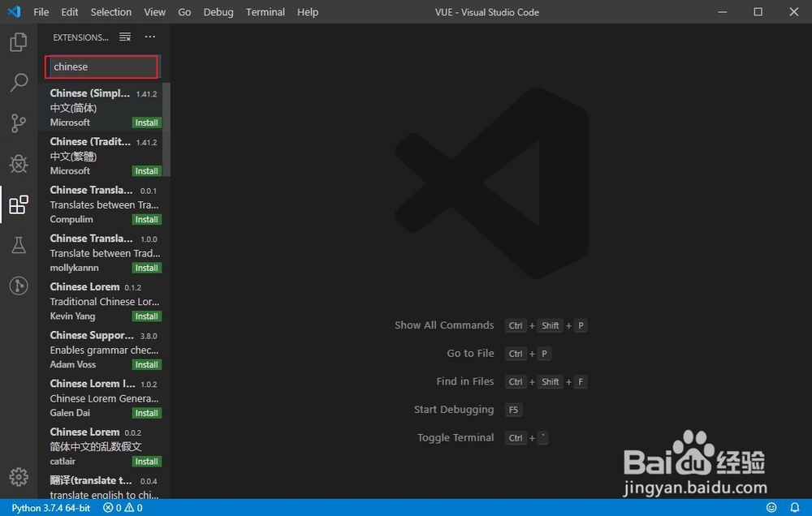Install Chinese (Simplified) language pack

click(x=146, y=123)
